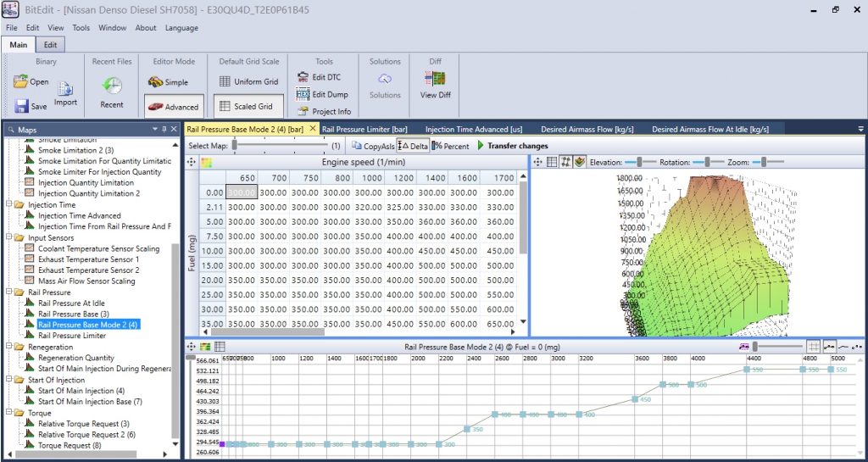The height and width of the screenshot is (462, 868).
Task: Open map tabs overflow dropdown
Action: tap(861, 129)
